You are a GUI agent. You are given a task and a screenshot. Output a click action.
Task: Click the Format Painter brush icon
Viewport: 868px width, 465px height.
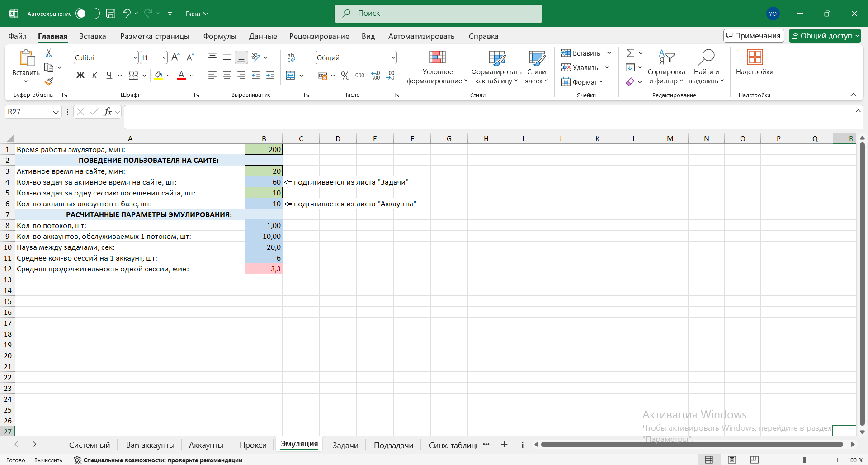49,82
